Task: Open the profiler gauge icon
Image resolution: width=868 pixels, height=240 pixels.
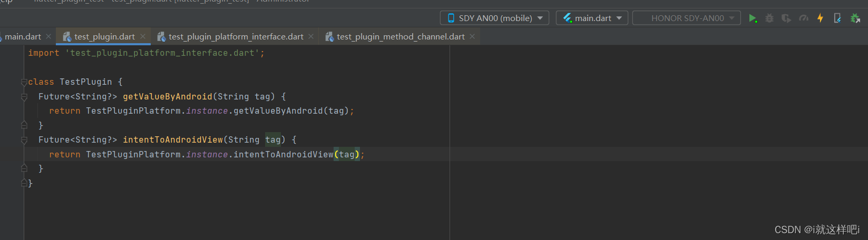Action: (804, 18)
